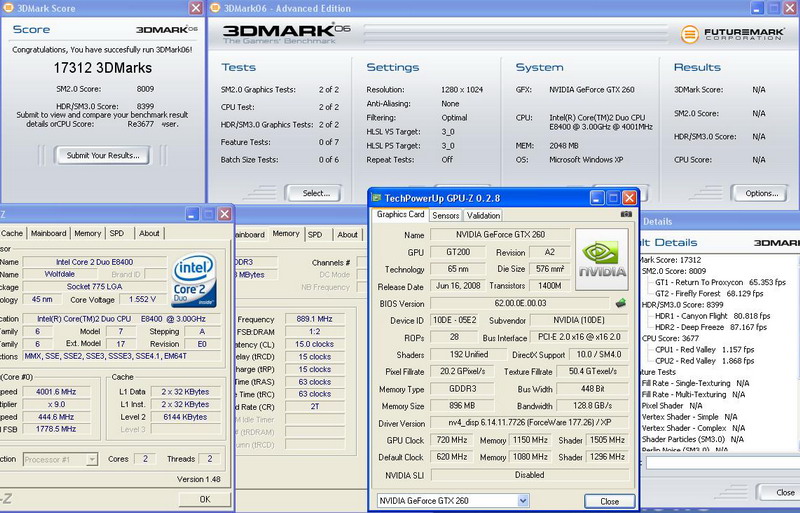800x513 pixels.
Task: Select CPU1 - Red Valley result
Action: 705,350
